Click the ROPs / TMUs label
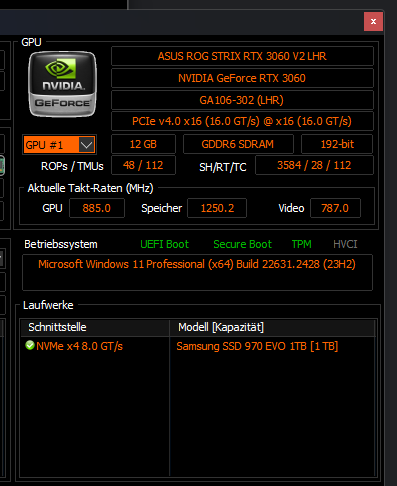Viewport: 397px width, 486px height. tap(72, 166)
